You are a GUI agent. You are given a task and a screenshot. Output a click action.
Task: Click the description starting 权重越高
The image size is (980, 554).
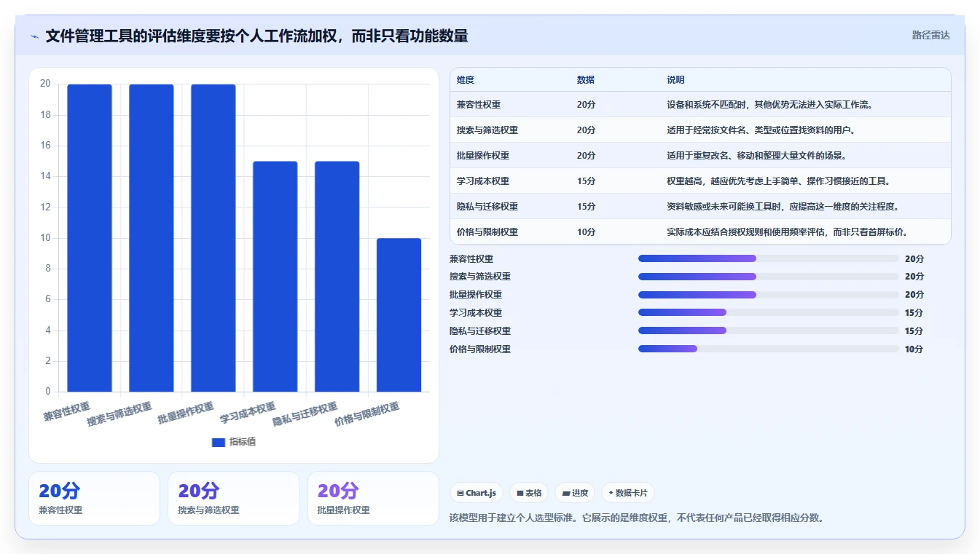pyautogui.click(x=778, y=181)
